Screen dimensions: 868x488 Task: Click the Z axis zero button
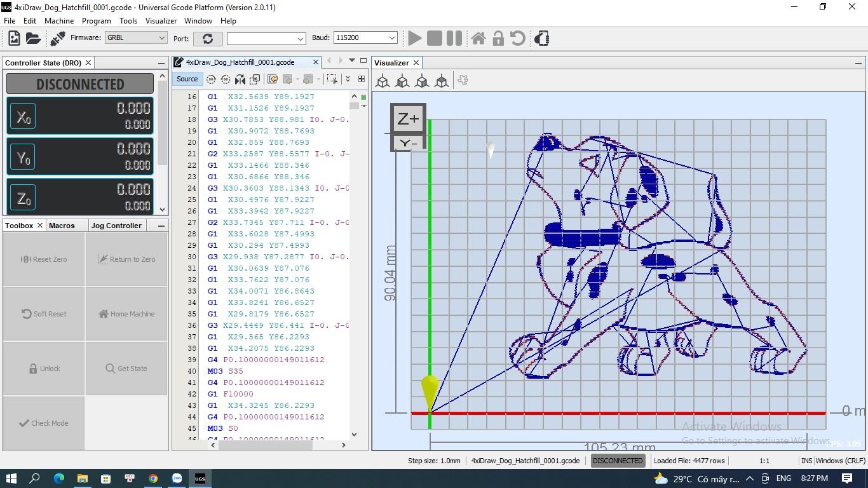coord(23,198)
